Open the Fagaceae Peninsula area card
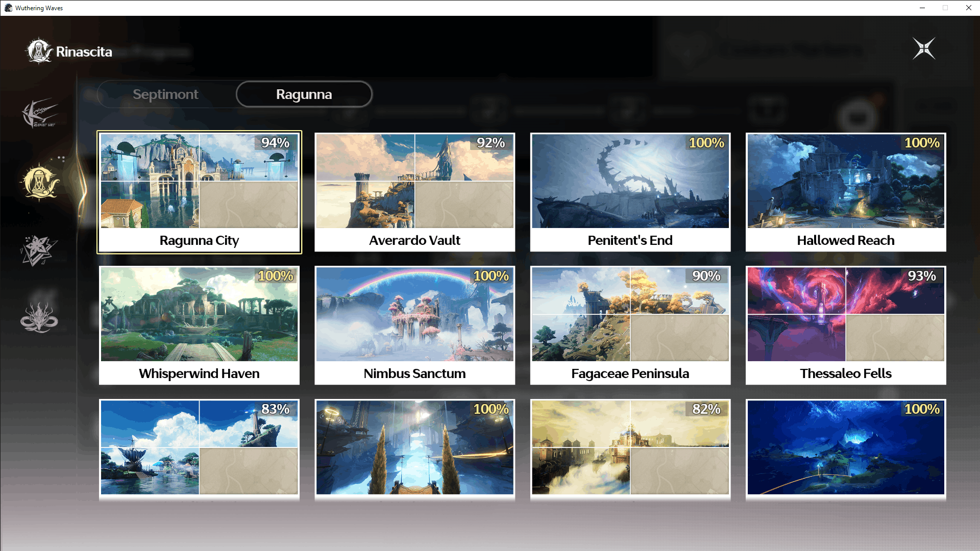980x551 pixels. point(630,325)
